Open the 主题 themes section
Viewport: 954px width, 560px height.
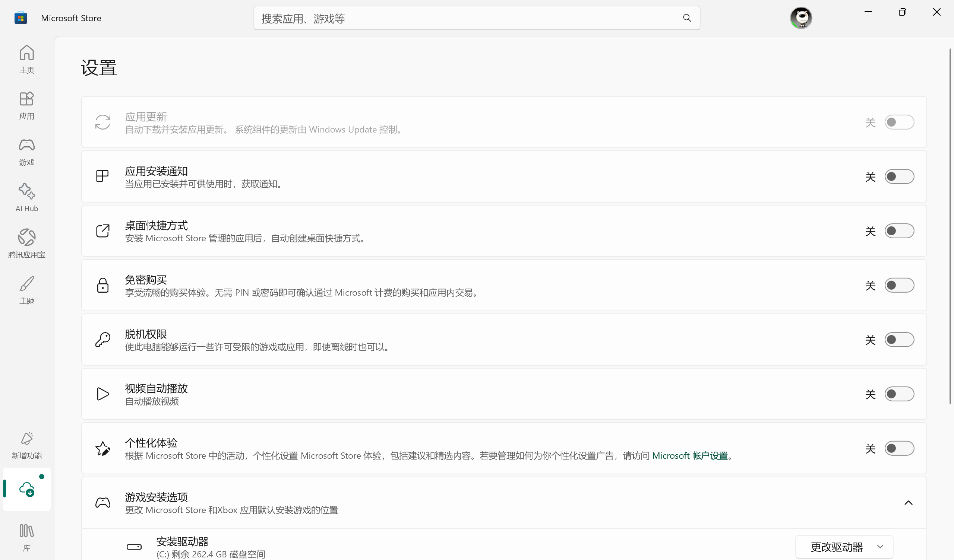(x=26, y=290)
